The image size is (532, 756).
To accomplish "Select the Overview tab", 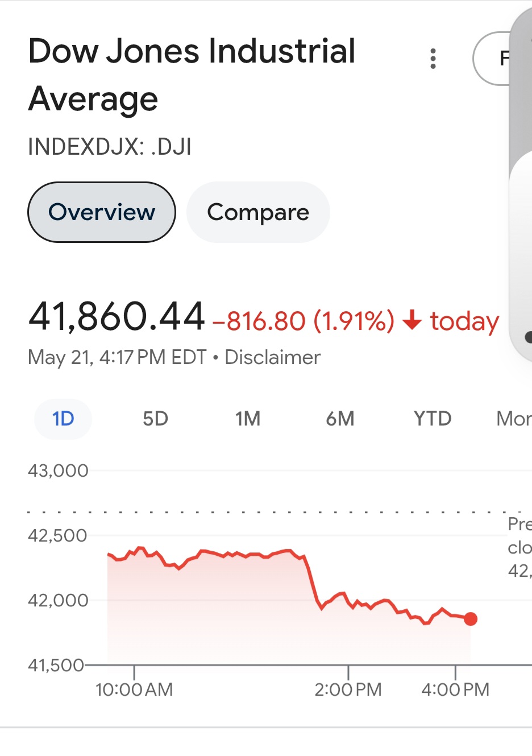I will 102,212.
